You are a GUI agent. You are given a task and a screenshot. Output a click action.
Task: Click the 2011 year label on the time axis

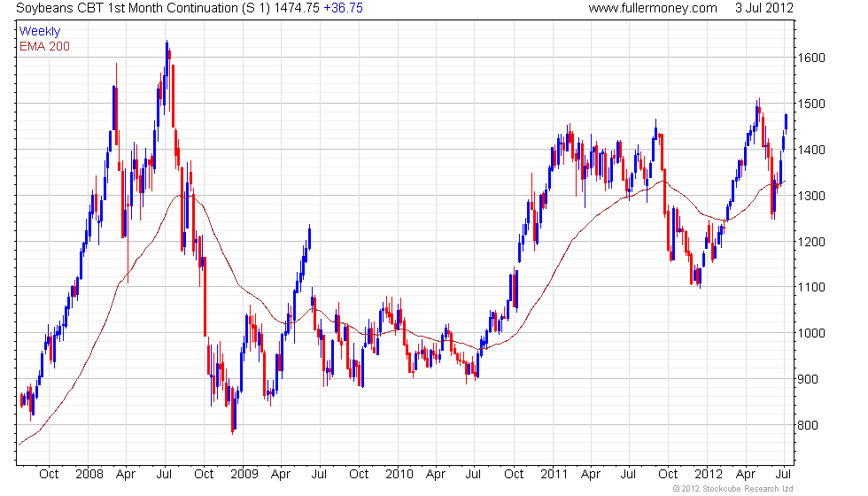coord(554,474)
